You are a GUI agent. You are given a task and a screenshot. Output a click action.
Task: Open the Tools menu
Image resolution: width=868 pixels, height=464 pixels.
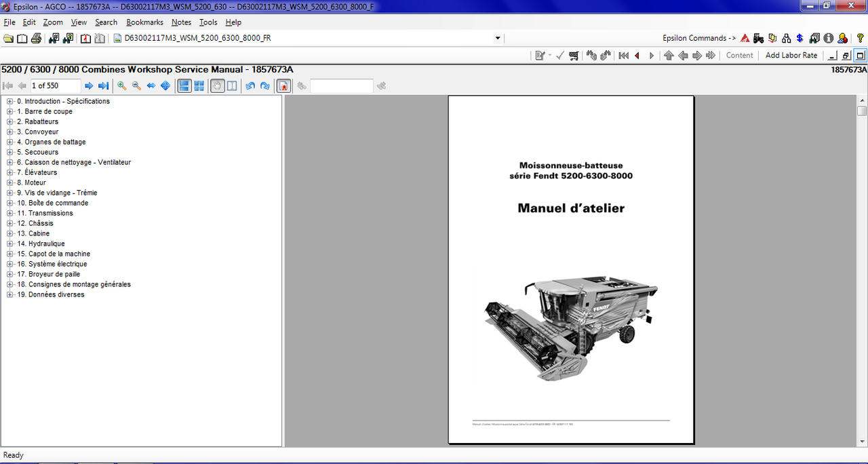(208, 22)
